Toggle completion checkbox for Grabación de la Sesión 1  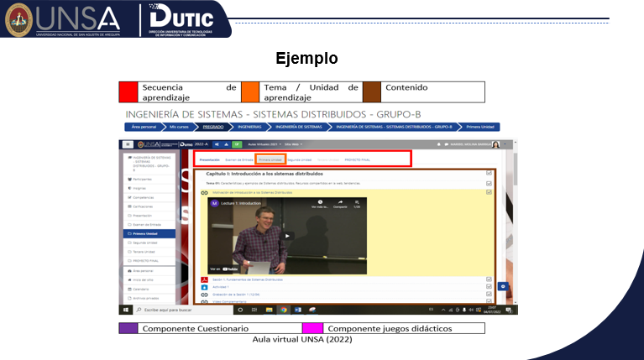click(x=489, y=295)
